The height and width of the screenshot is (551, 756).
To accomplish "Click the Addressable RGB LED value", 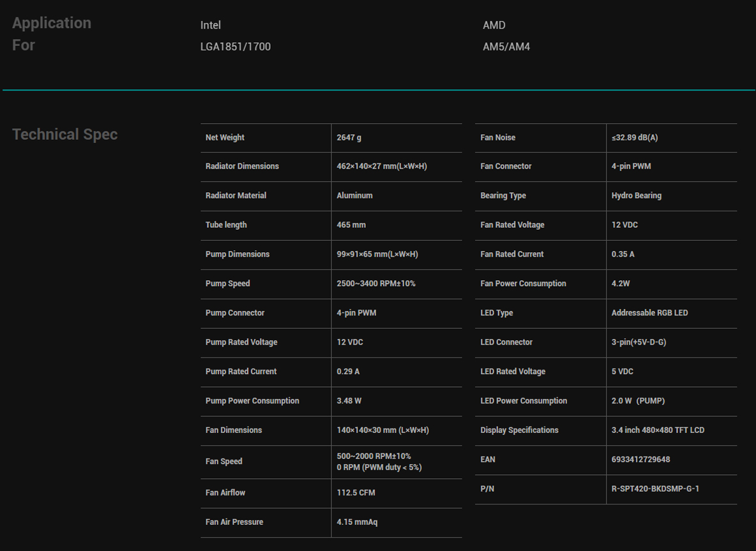I will click(649, 313).
